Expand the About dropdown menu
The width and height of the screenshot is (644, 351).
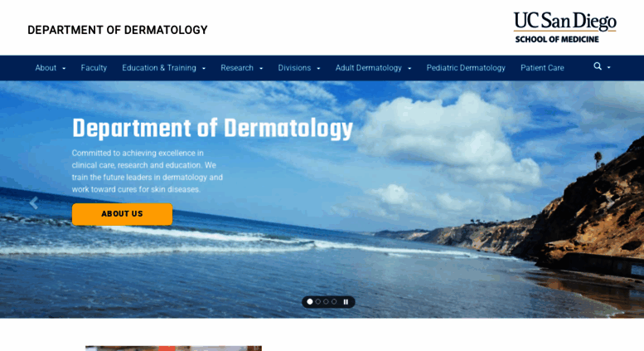[x=50, y=68]
